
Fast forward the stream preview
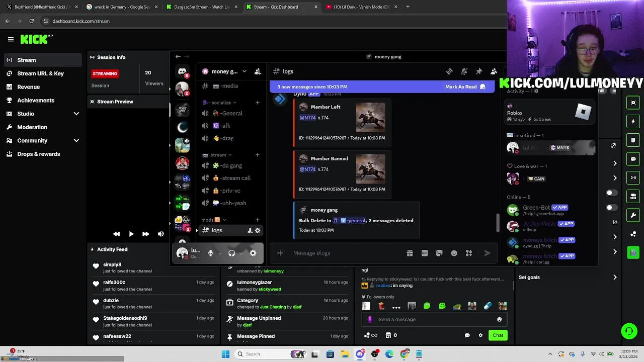tap(145, 234)
